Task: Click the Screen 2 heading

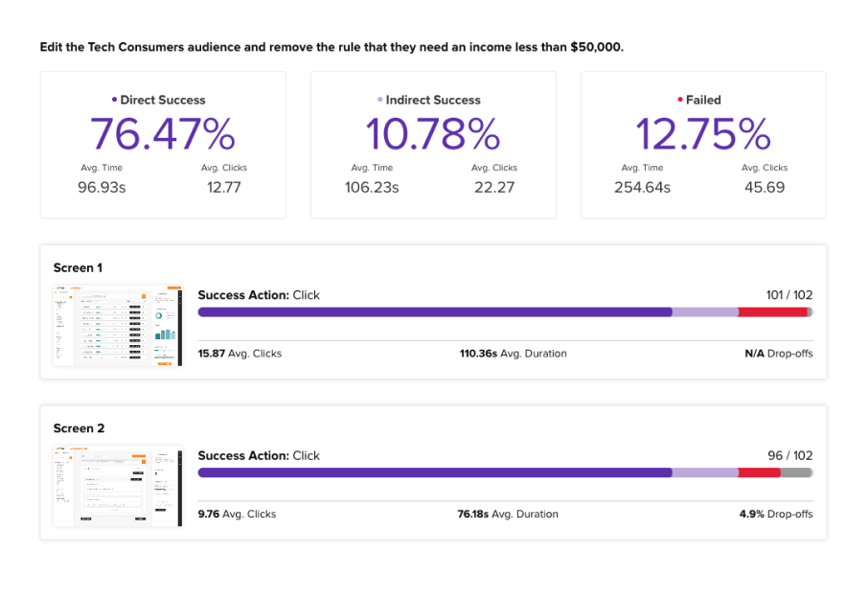Action: point(79,428)
